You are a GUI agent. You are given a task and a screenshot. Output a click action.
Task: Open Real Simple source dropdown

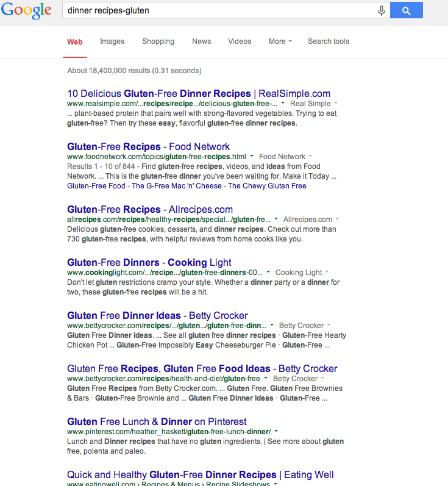pos(313,104)
